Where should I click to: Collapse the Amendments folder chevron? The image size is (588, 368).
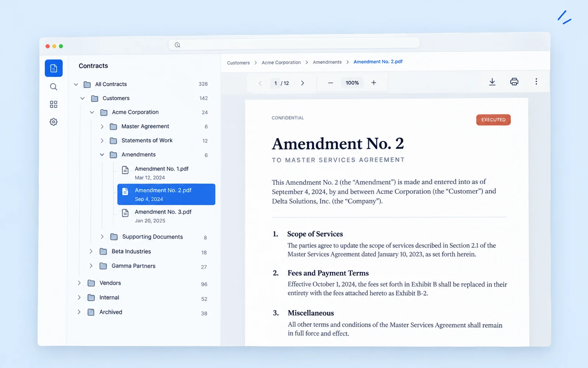point(102,155)
